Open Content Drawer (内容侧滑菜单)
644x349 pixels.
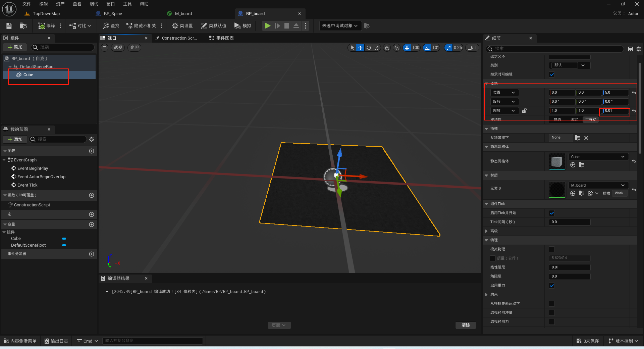pos(20,341)
